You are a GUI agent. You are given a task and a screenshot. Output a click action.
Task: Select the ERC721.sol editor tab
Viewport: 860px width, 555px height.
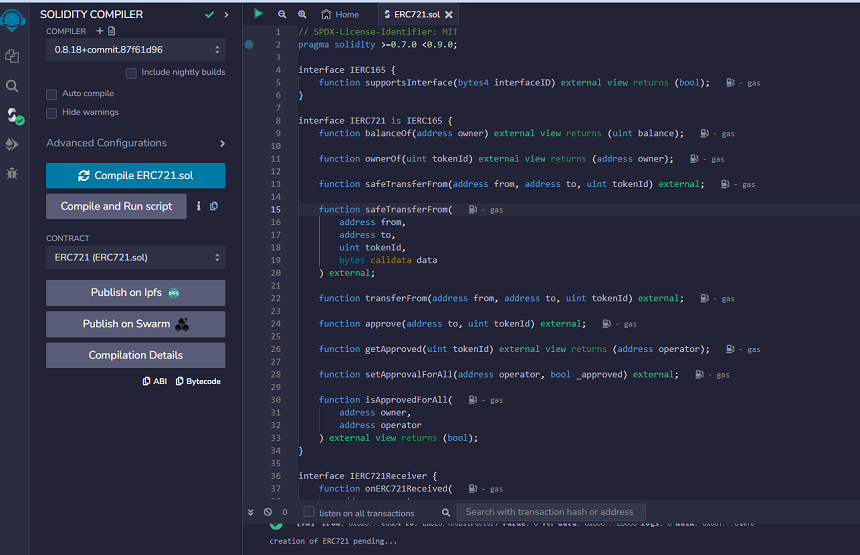417,14
